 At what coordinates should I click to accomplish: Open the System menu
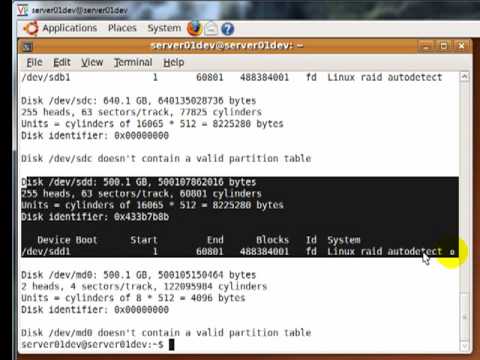coord(164,28)
